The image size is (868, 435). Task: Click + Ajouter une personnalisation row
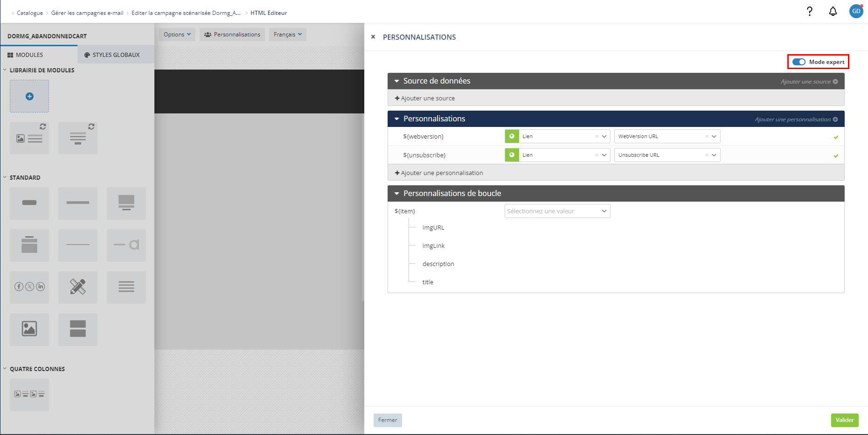[616, 173]
